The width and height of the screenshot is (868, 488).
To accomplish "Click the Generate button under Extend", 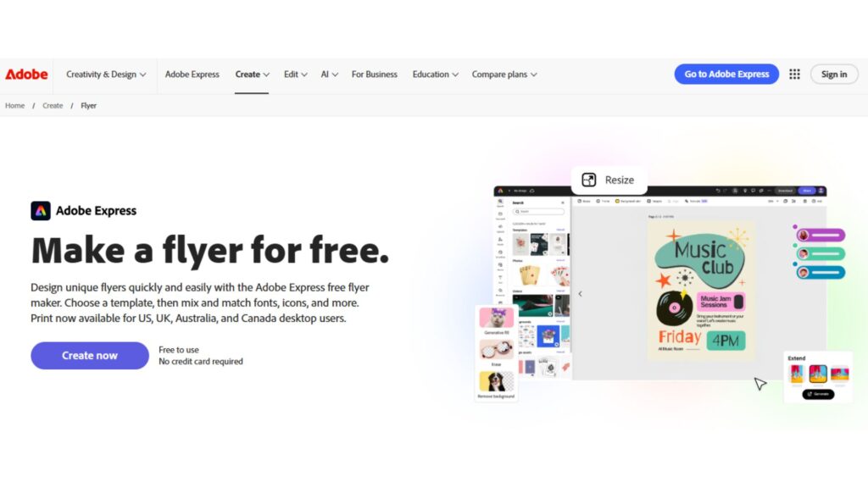I will 818,394.
